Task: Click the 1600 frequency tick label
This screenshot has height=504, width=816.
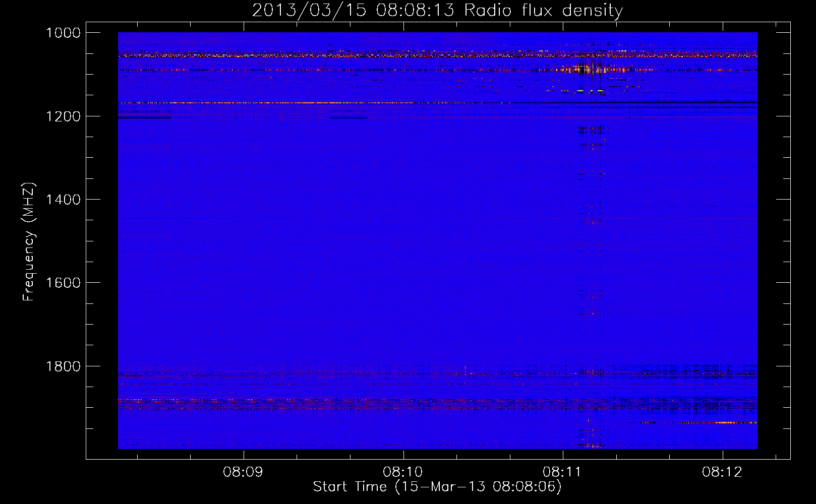Action: click(x=63, y=283)
